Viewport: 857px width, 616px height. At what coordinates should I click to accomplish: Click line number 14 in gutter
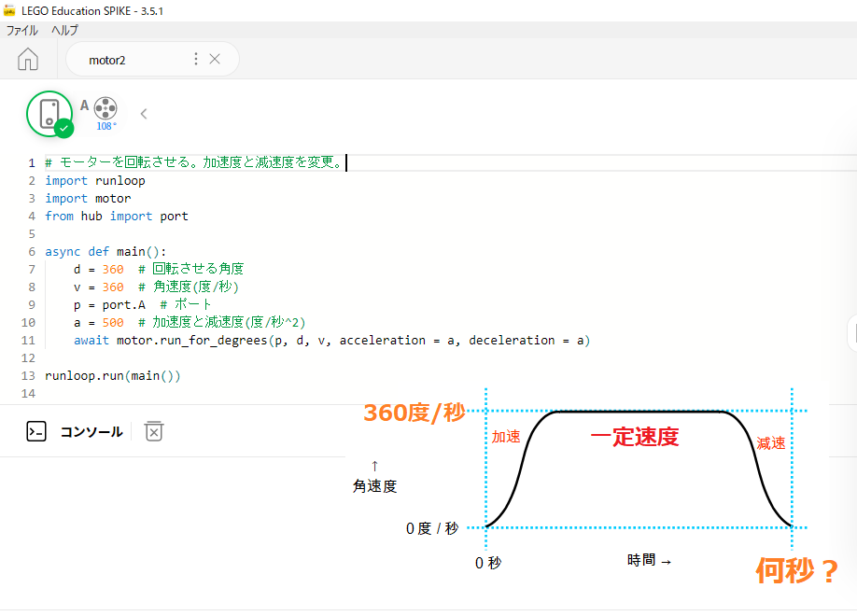coord(28,394)
